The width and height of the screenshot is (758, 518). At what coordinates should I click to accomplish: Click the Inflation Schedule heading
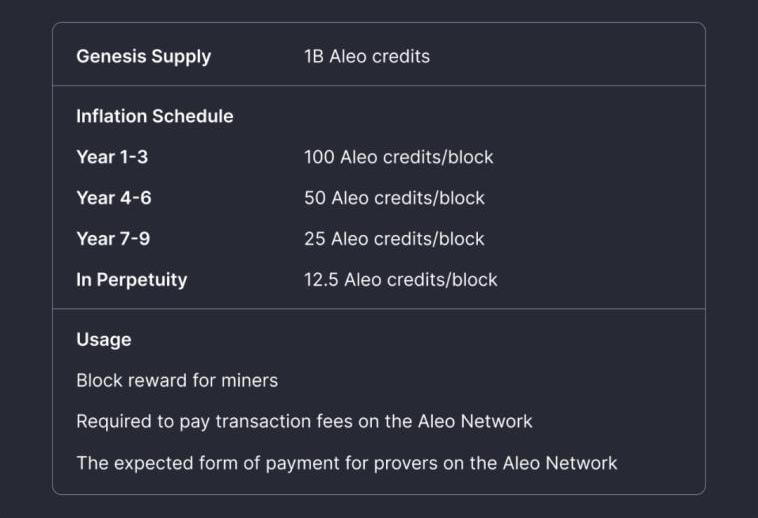point(155,116)
